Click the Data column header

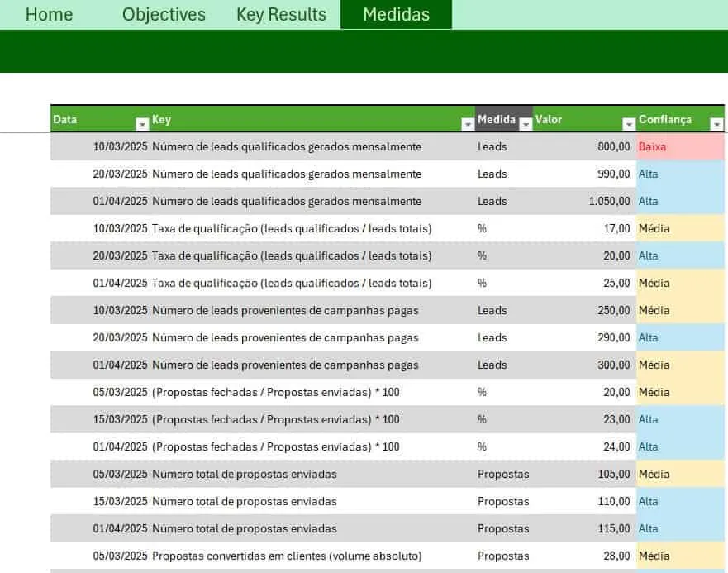coord(100,119)
